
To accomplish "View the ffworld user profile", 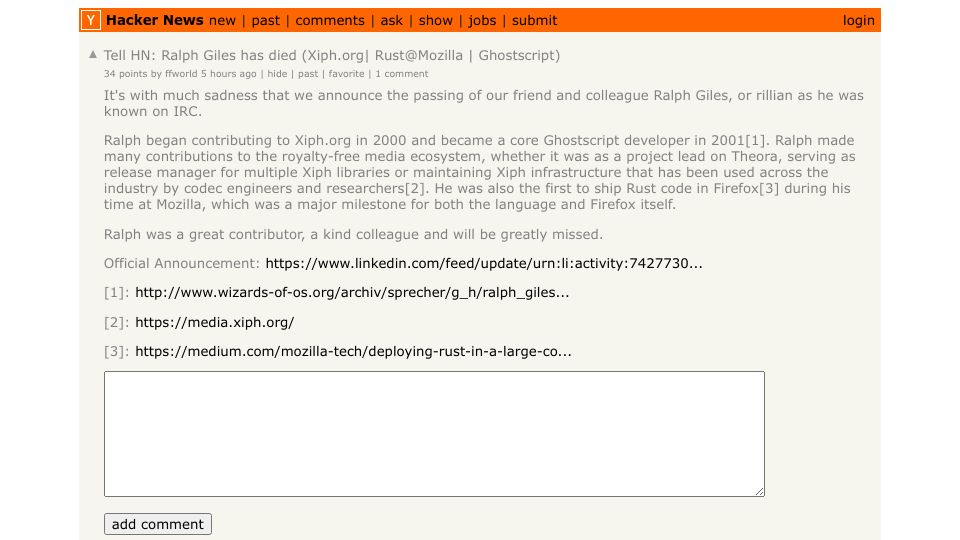I will coord(181,73).
